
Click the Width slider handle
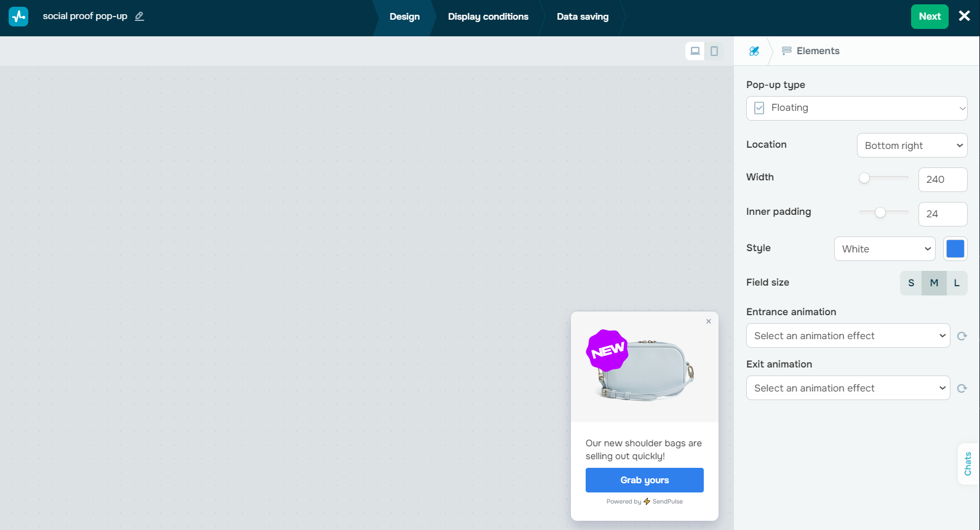[x=864, y=178]
